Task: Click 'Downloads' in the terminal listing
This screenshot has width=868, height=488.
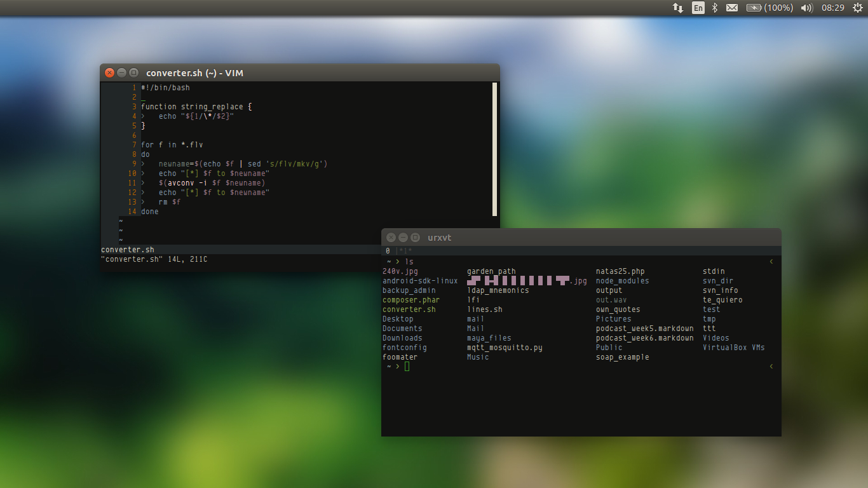Action: point(402,338)
